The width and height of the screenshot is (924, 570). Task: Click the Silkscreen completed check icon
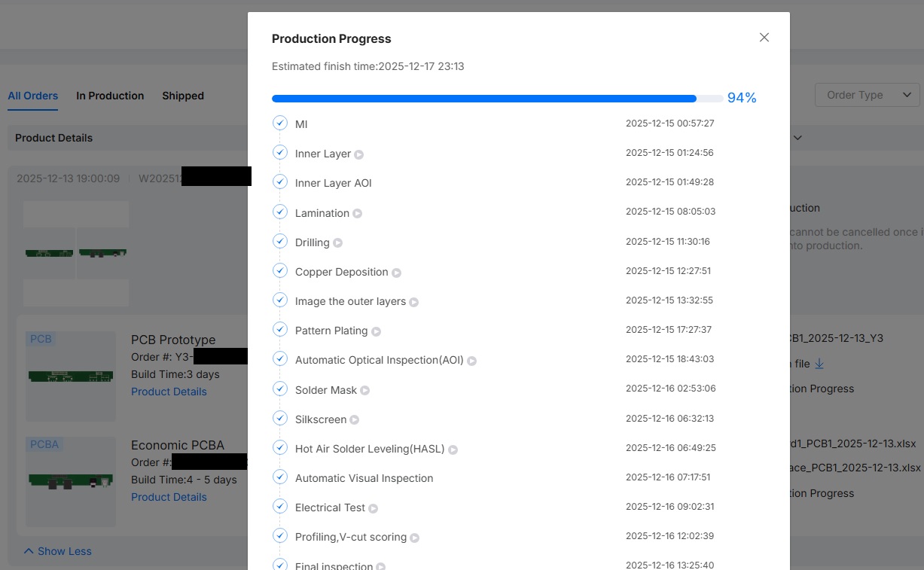pos(280,418)
